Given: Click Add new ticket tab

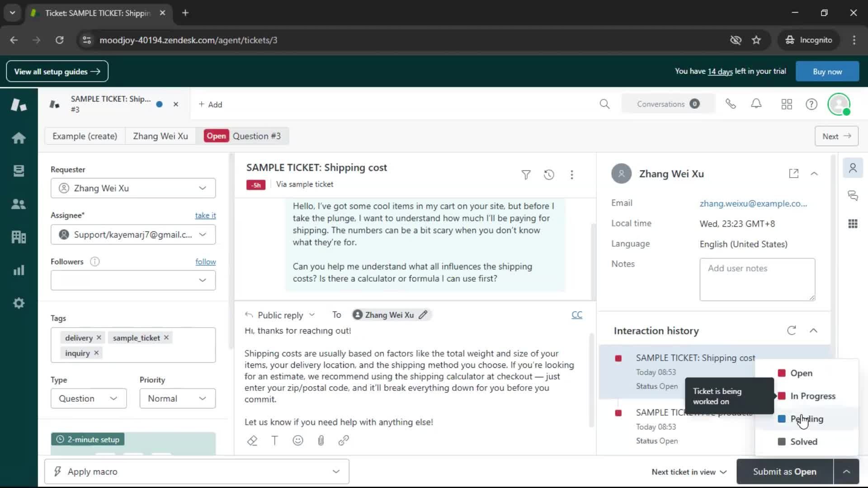Looking at the screenshot, I should click(210, 104).
